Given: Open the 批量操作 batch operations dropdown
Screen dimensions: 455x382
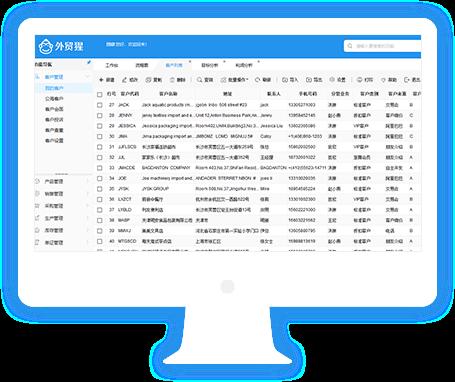Looking at the screenshot, I should pos(235,80).
